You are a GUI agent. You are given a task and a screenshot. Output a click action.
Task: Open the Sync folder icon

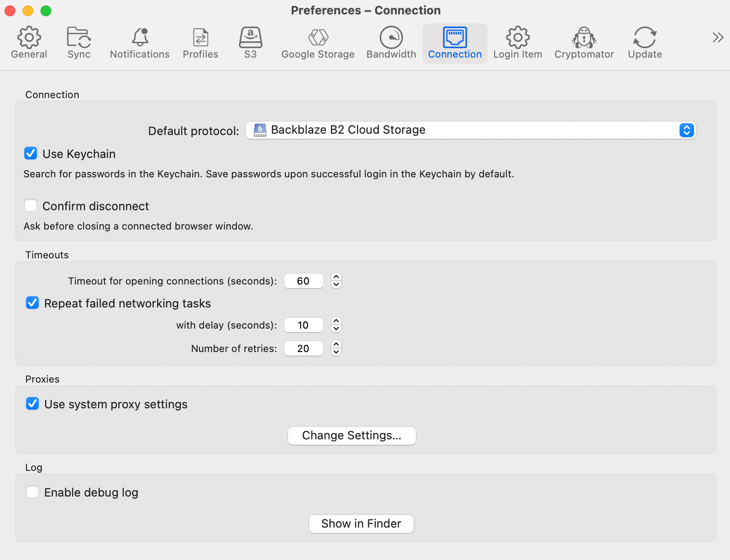tap(79, 37)
